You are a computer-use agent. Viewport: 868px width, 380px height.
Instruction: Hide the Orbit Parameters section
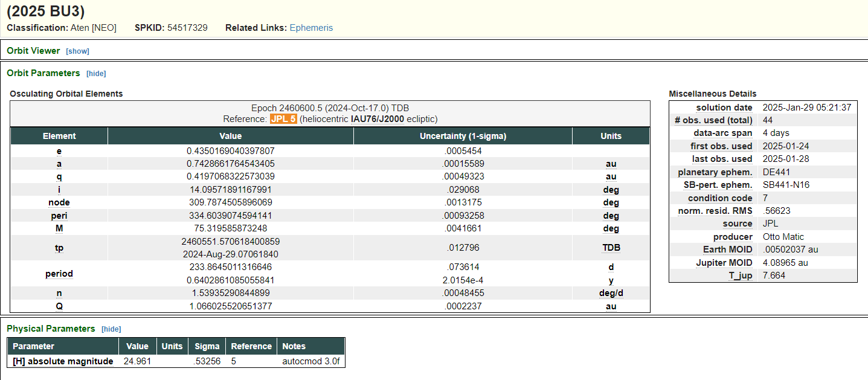[96, 74]
